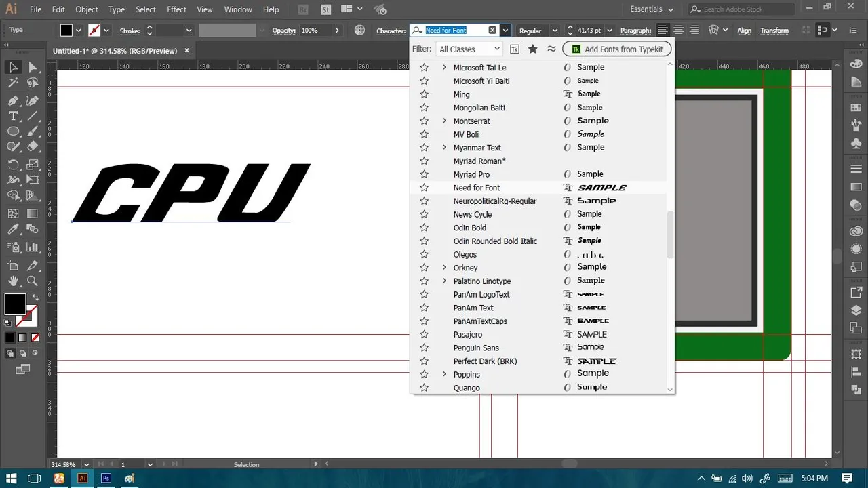Click Add Fonts from Typekit button
Screen dimensions: 868x488
(617, 49)
